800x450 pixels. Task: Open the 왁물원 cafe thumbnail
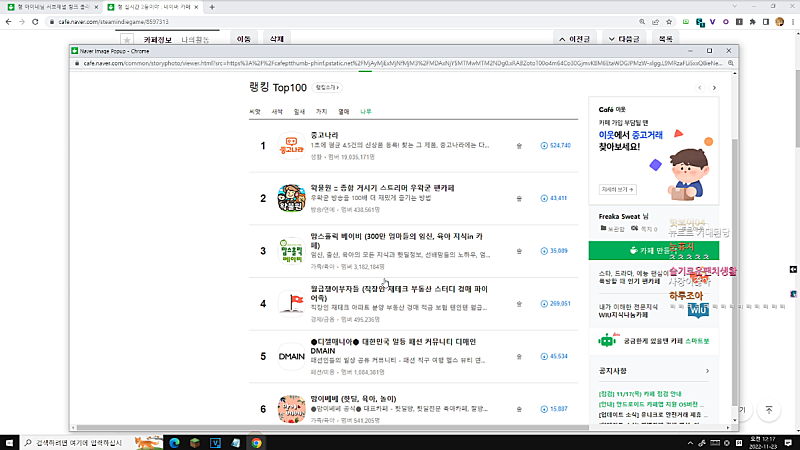point(291,198)
